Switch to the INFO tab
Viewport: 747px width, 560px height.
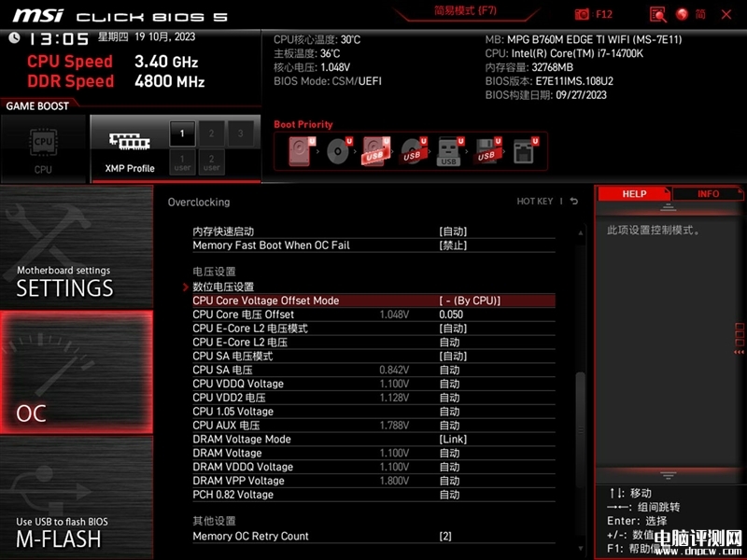tap(708, 194)
